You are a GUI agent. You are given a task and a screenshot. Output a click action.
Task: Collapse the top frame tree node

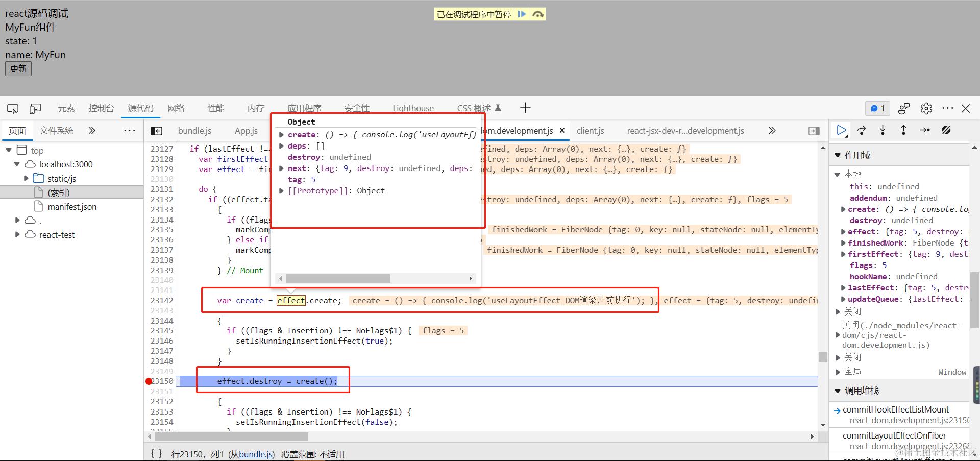9,150
